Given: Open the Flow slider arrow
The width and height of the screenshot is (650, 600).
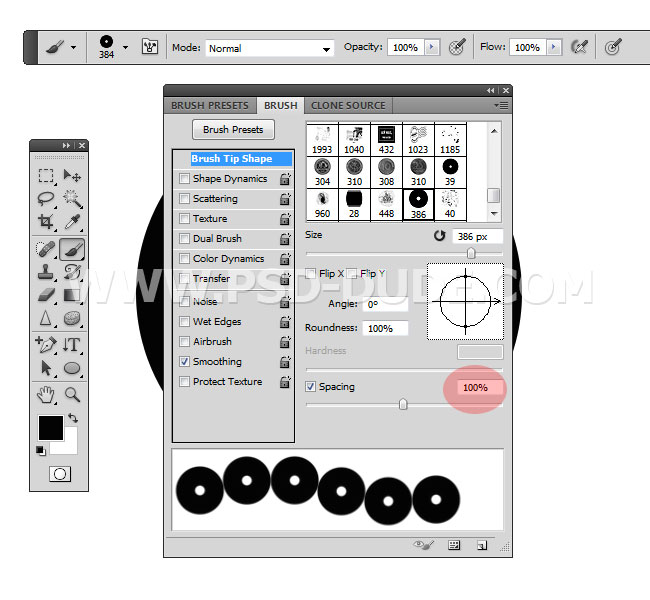Looking at the screenshot, I should pyautogui.click(x=553, y=47).
